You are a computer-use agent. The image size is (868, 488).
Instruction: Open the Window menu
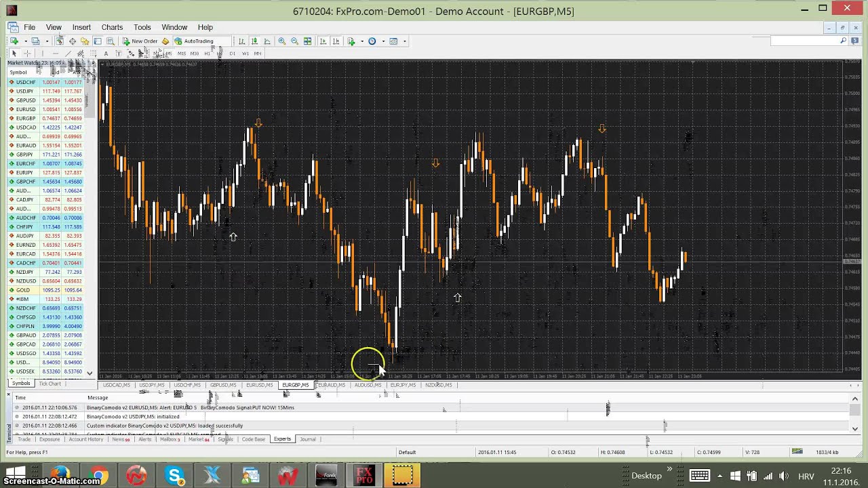point(174,27)
